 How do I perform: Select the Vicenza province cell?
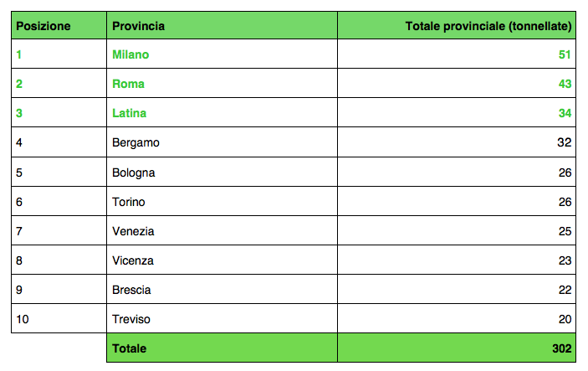coord(222,260)
